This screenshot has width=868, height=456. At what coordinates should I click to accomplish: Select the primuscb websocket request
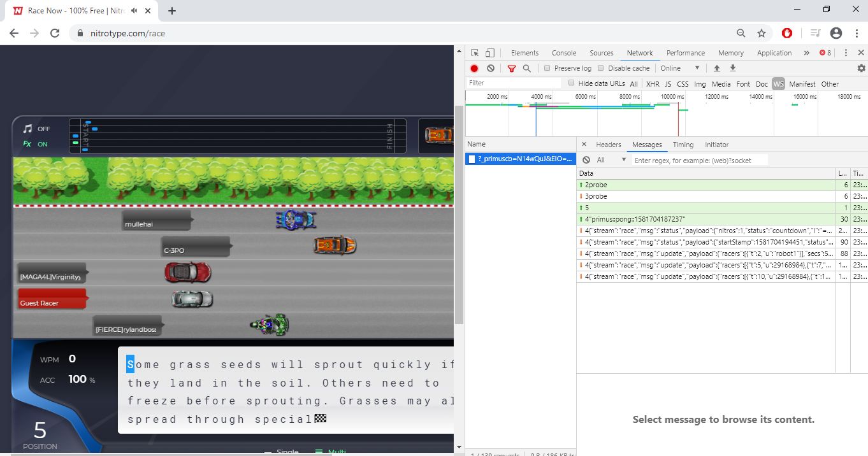coord(520,159)
